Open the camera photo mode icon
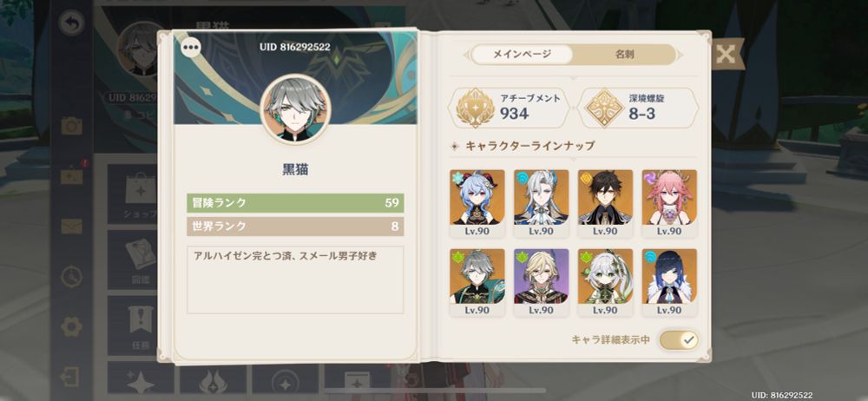Screen dimensions: 868x401 tap(72, 126)
